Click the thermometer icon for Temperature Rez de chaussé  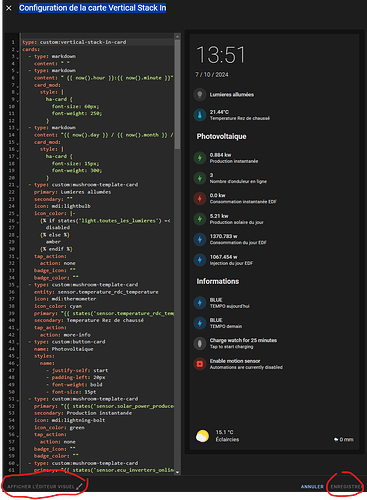point(200,115)
